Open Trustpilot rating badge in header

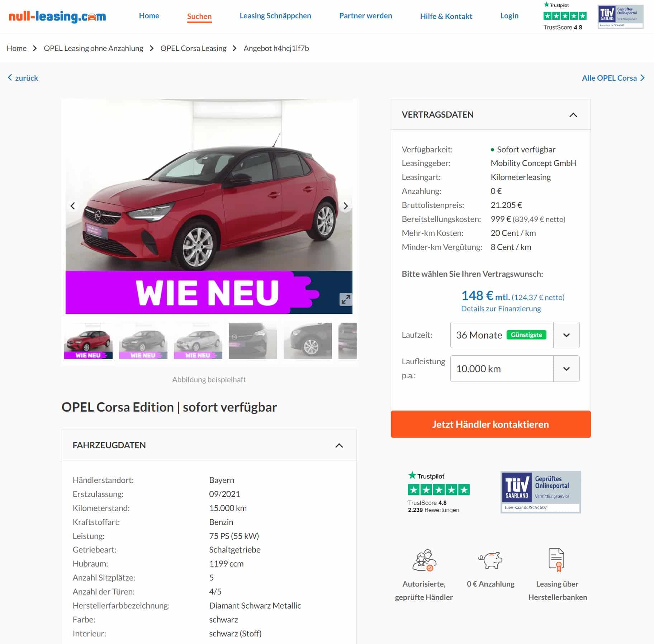tap(565, 16)
